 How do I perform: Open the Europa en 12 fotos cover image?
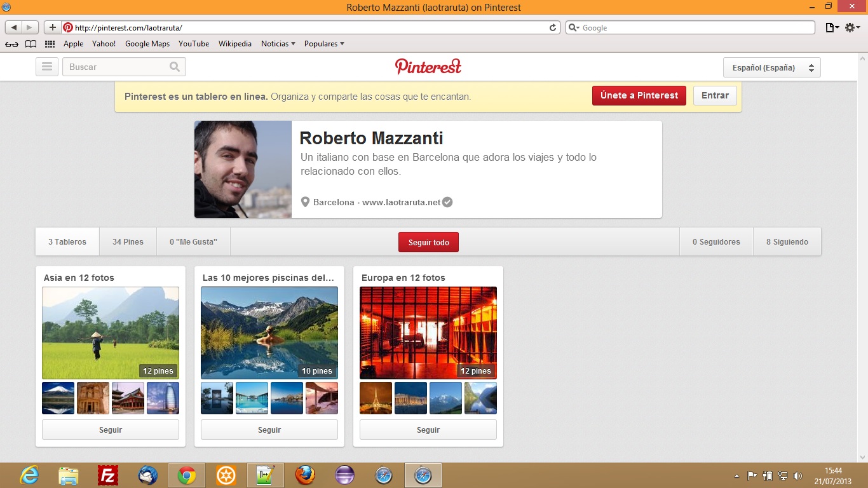428,333
